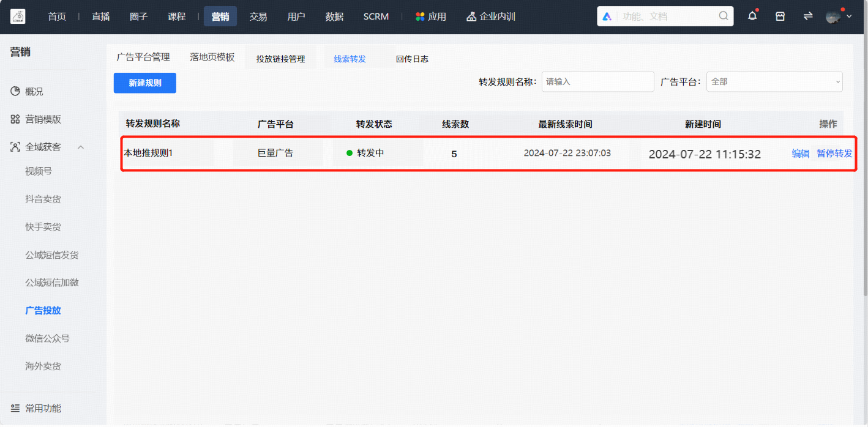Open 数据 in top navigation
This screenshot has width=868, height=427.
(x=334, y=17)
